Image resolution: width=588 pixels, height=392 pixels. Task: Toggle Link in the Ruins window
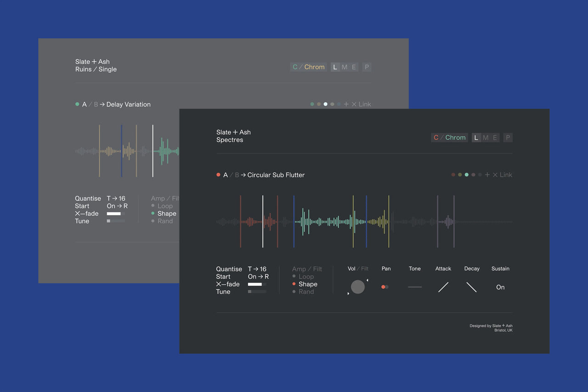[x=365, y=104]
